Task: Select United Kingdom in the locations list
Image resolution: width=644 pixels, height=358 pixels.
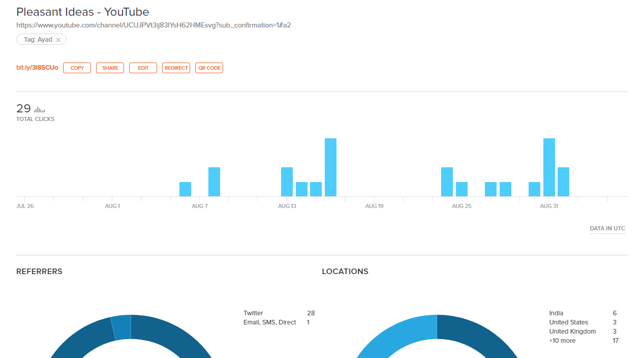Action: click(x=572, y=332)
